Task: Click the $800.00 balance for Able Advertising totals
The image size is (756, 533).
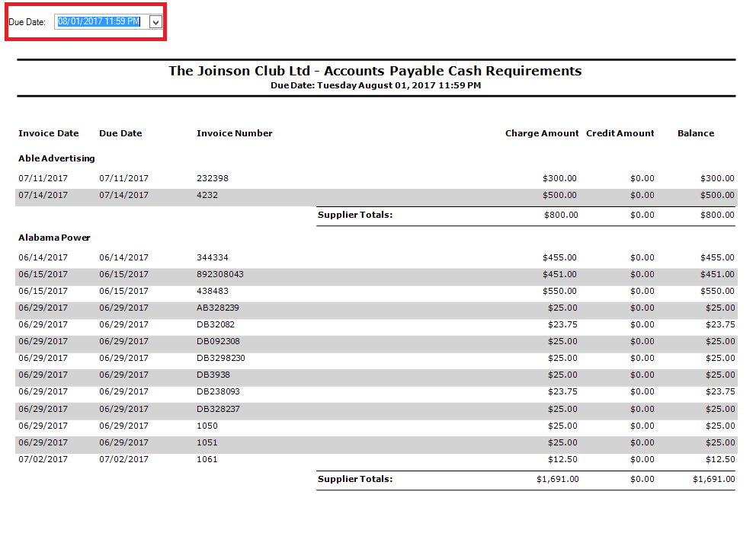Action: (x=717, y=215)
